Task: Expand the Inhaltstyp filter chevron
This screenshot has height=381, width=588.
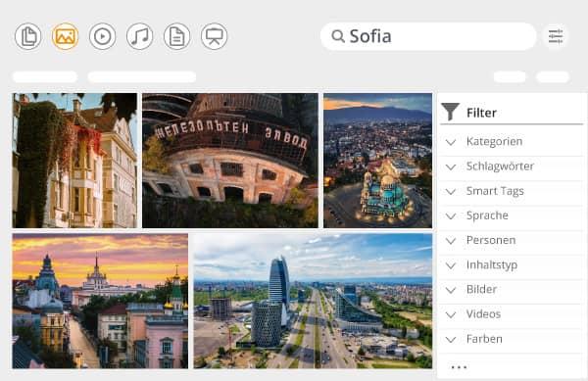Action: pos(451,265)
